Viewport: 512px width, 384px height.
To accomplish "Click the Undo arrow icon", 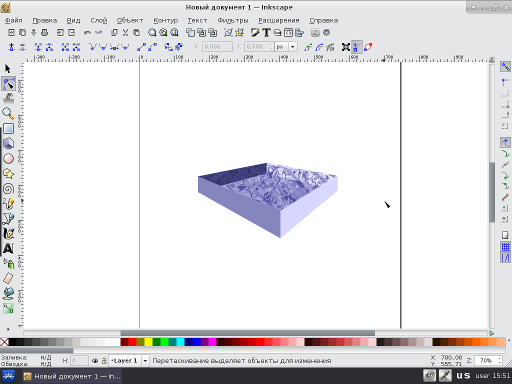I will coord(87,33).
